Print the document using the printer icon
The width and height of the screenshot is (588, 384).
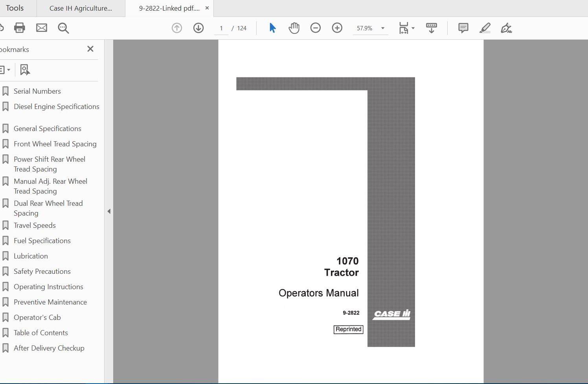coord(19,28)
